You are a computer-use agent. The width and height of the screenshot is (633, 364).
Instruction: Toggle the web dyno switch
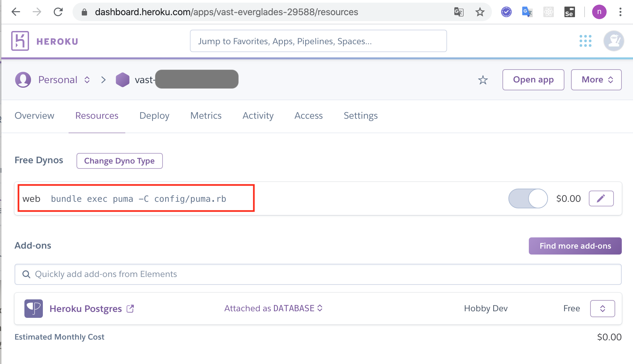pyautogui.click(x=528, y=198)
